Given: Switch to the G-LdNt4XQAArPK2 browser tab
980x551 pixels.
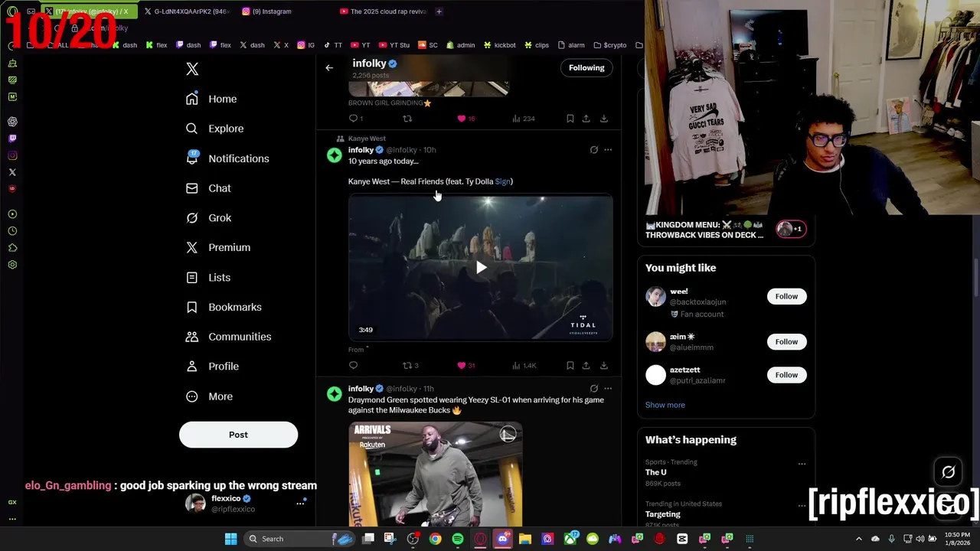Looking at the screenshot, I should tap(186, 11).
